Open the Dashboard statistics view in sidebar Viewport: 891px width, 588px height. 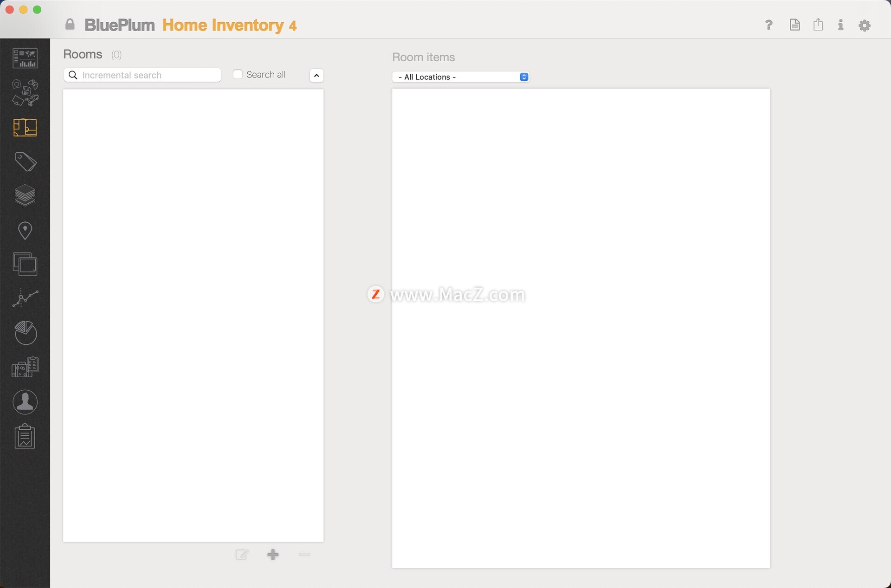pyautogui.click(x=25, y=58)
